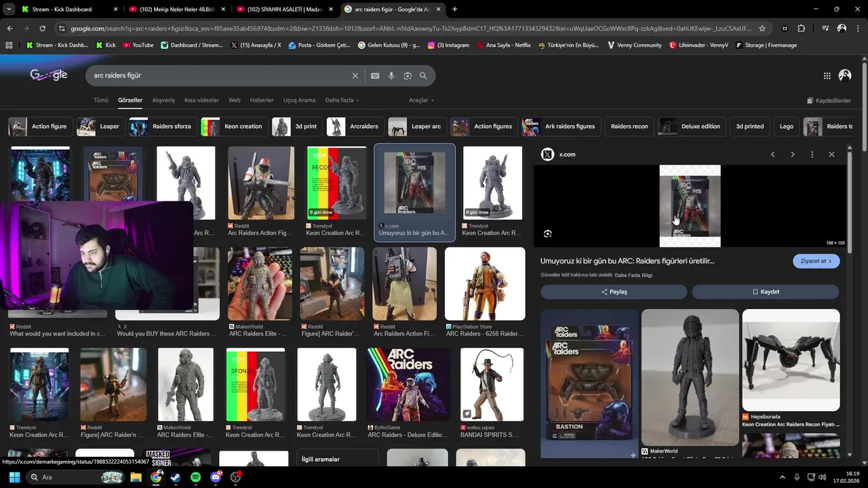Select the Raiders sforza filter chip
This screenshot has height=488, width=868.
tap(163, 127)
